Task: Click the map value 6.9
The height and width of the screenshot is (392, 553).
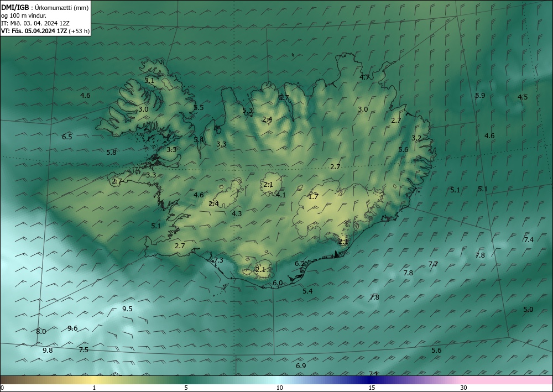Action: (x=301, y=366)
